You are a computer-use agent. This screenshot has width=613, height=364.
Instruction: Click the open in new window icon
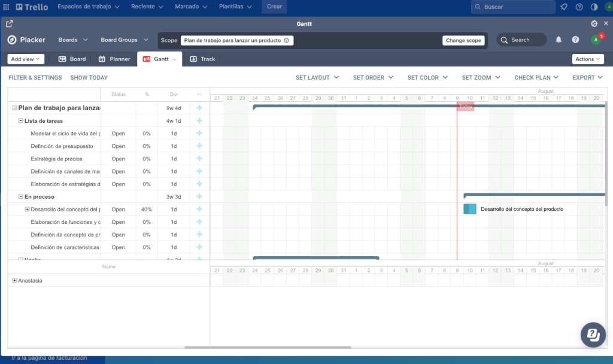pyautogui.click(x=9, y=24)
